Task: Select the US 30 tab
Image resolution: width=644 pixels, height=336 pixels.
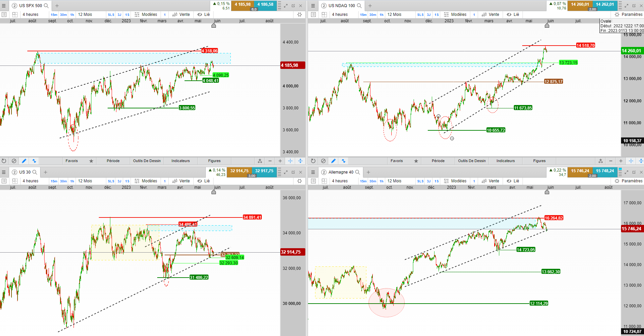Action: click(25, 172)
